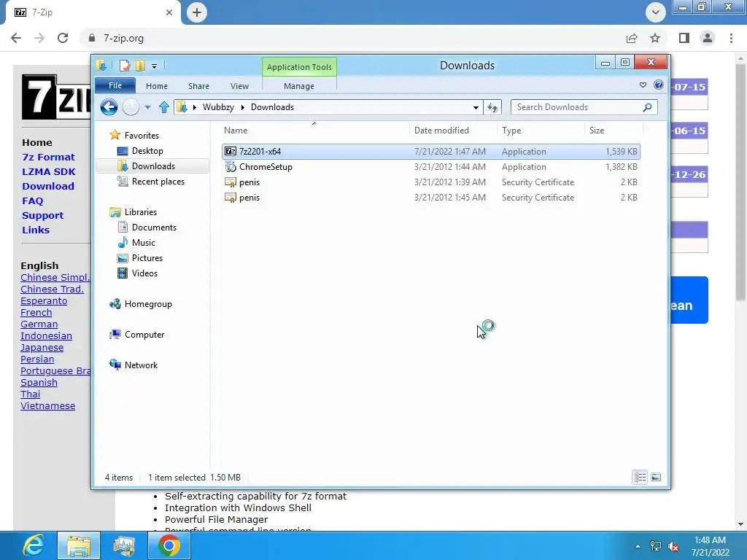This screenshot has width=747, height=560.
Task: Expand breadcrumb arrow after Wubbzy
Action: [x=242, y=108]
